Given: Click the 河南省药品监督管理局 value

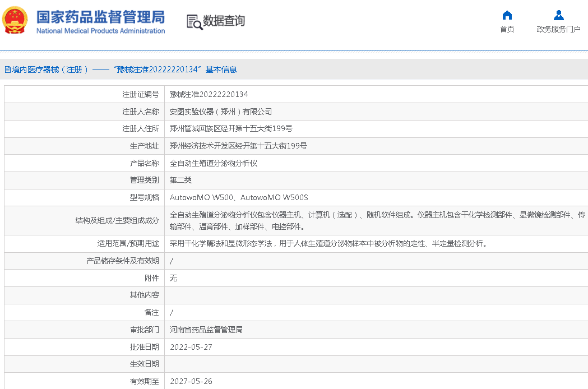Looking at the screenshot, I should tap(206, 330).
